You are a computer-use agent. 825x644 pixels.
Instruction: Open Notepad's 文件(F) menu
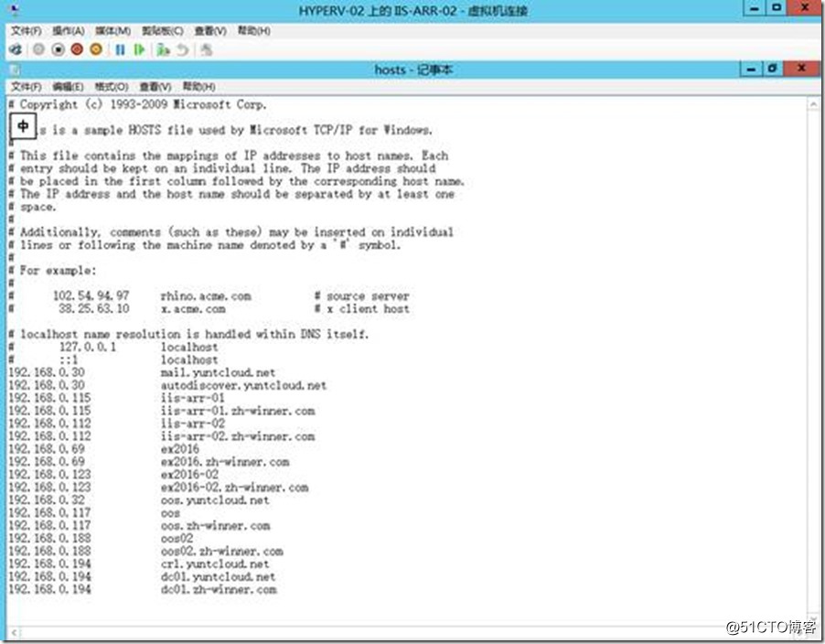pyautogui.click(x=27, y=86)
